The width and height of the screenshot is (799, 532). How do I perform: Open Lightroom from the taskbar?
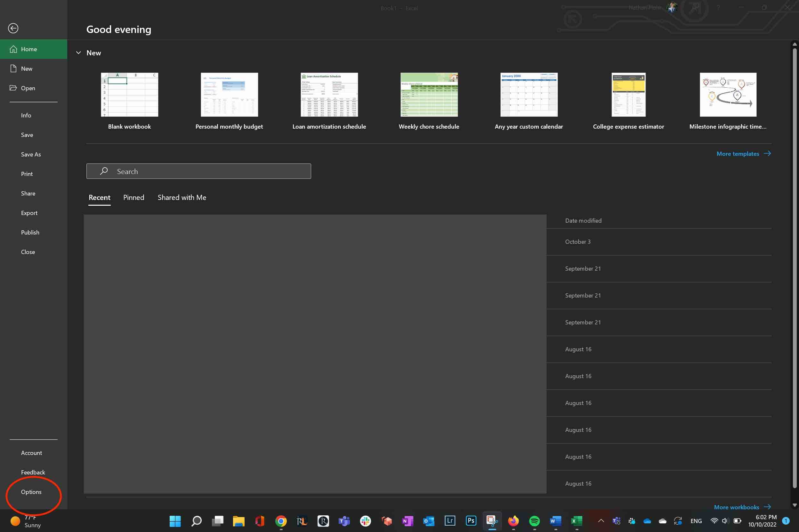pos(450,520)
